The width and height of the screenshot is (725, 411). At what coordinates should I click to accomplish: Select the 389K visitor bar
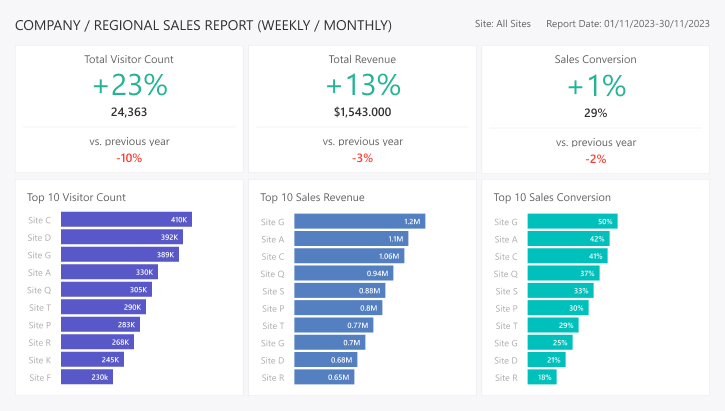tap(120, 255)
